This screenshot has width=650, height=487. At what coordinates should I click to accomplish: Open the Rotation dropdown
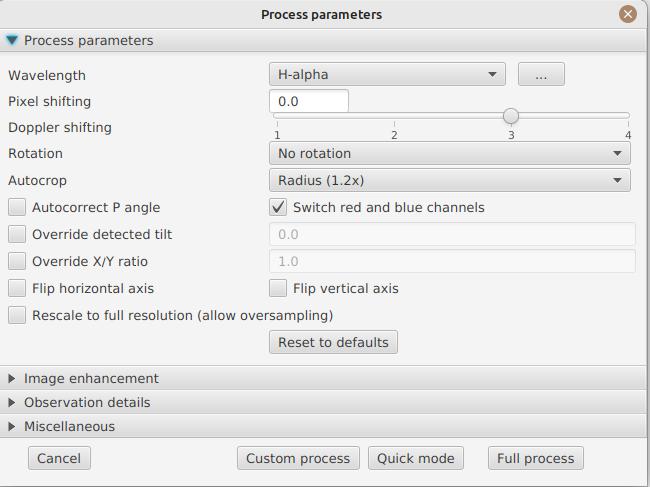click(449, 153)
